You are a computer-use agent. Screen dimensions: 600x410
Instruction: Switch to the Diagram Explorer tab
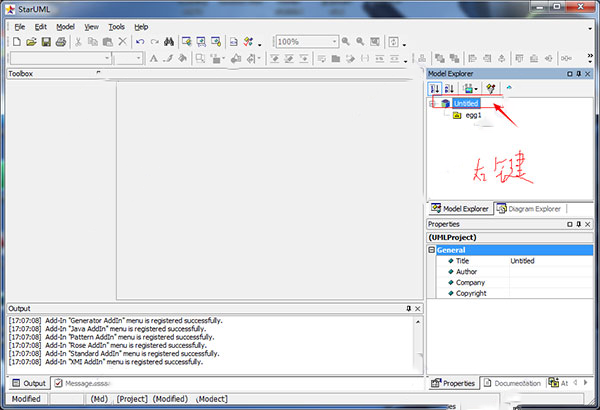(x=529, y=209)
